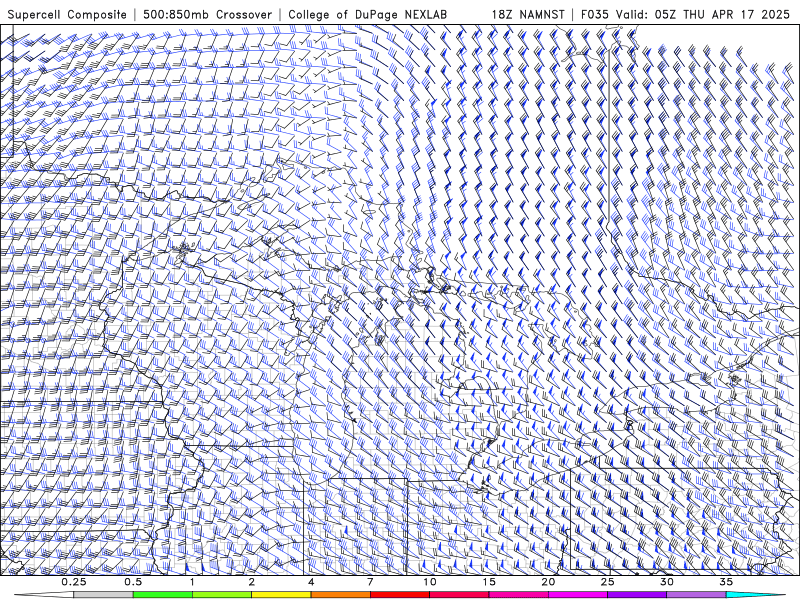The width and height of the screenshot is (800, 600).
Task: Click the gray legend swatch between 0.25 and 0.5
Action: point(103,595)
